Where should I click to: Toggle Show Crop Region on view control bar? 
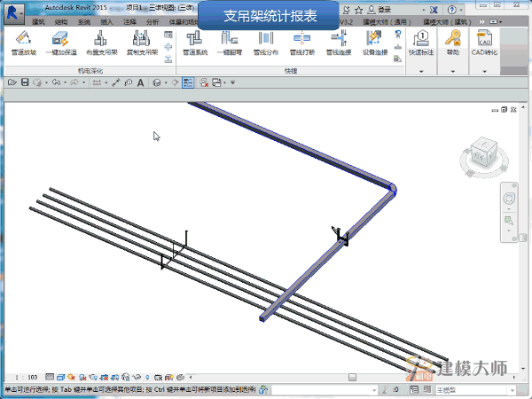pos(115,377)
